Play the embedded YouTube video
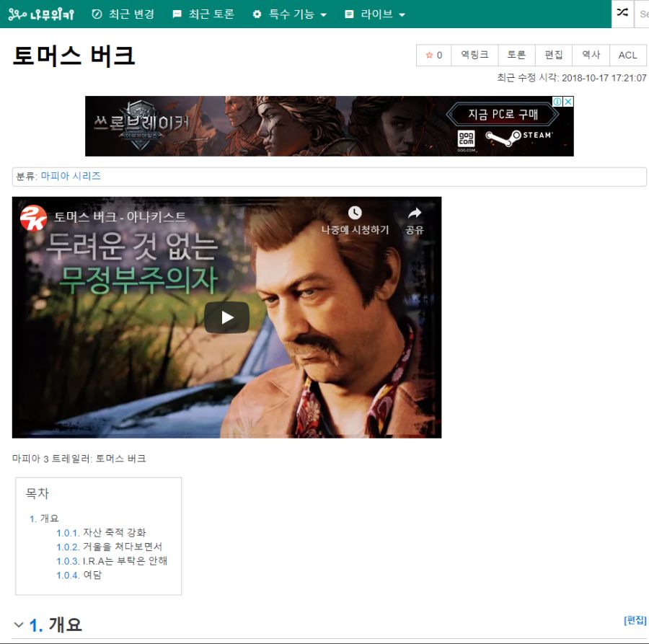Viewport: 649px width, 644px height. pos(227,317)
